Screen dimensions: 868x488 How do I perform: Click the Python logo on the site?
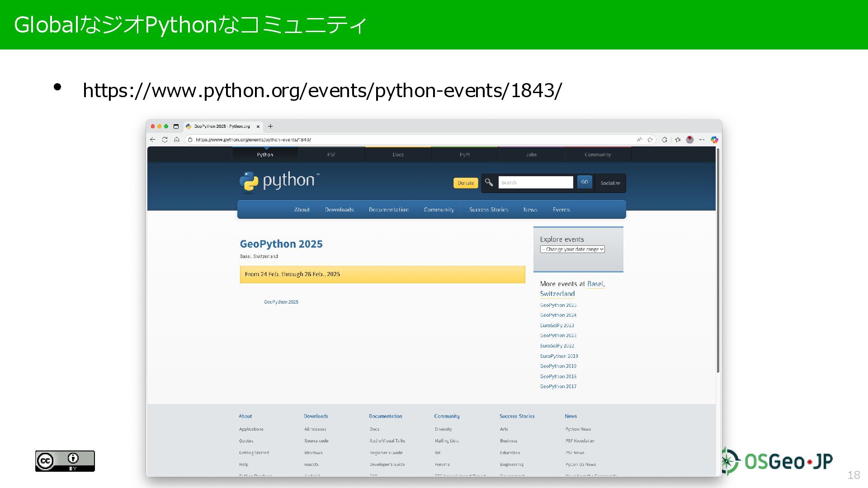pyautogui.click(x=279, y=182)
